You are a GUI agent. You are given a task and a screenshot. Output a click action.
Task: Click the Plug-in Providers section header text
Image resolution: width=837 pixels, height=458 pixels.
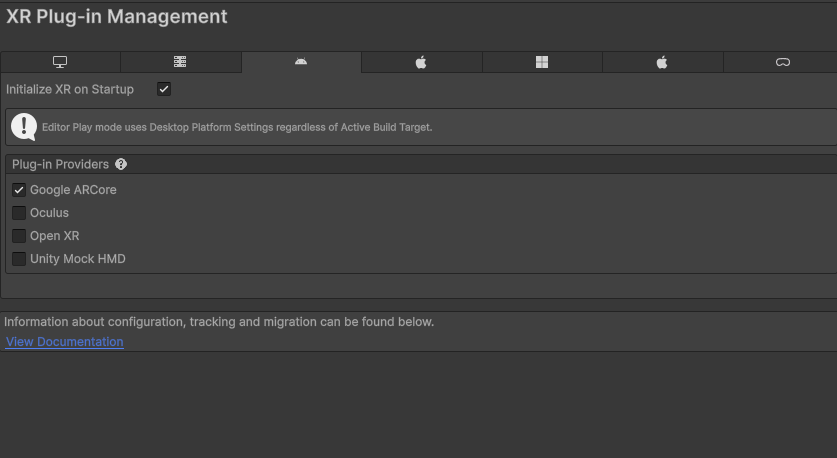click(x=60, y=164)
